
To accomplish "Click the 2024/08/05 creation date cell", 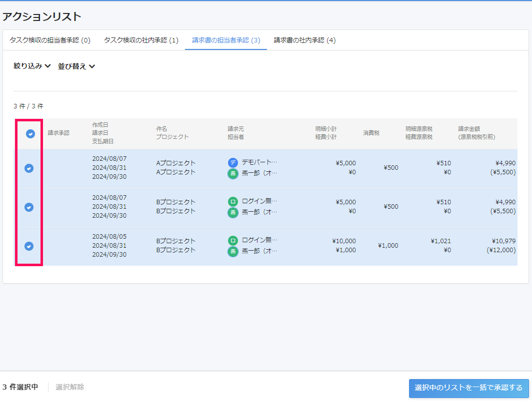I will pyautogui.click(x=109, y=237).
